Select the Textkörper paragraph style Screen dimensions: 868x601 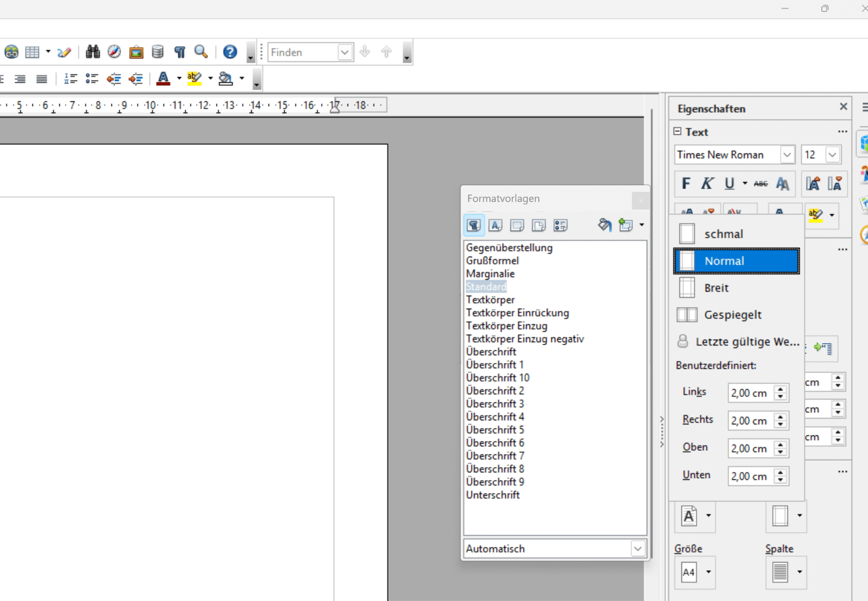(x=490, y=300)
